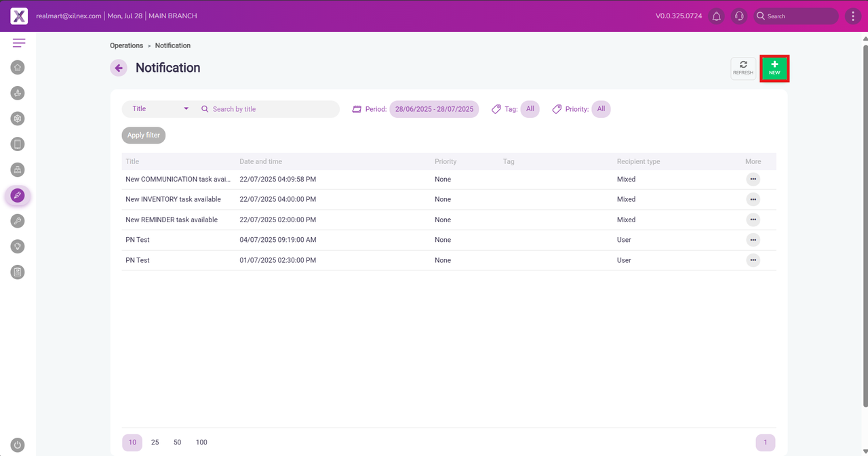Viewport: 868px width, 456px height.
Task: Click the Operations breadcrumb link
Action: click(x=126, y=45)
